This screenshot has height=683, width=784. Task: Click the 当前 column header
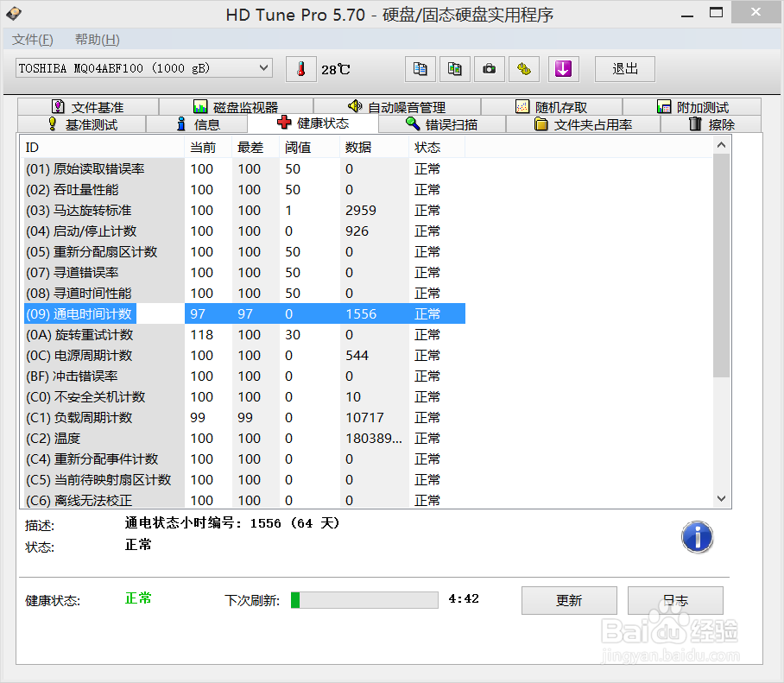click(x=208, y=148)
